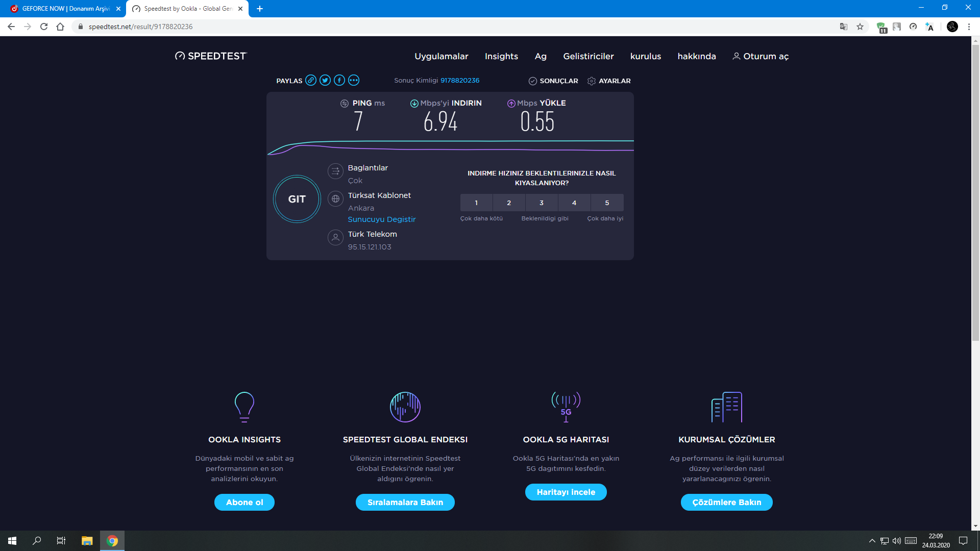
Task: Go to browser home page
Action: pyautogui.click(x=60, y=27)
